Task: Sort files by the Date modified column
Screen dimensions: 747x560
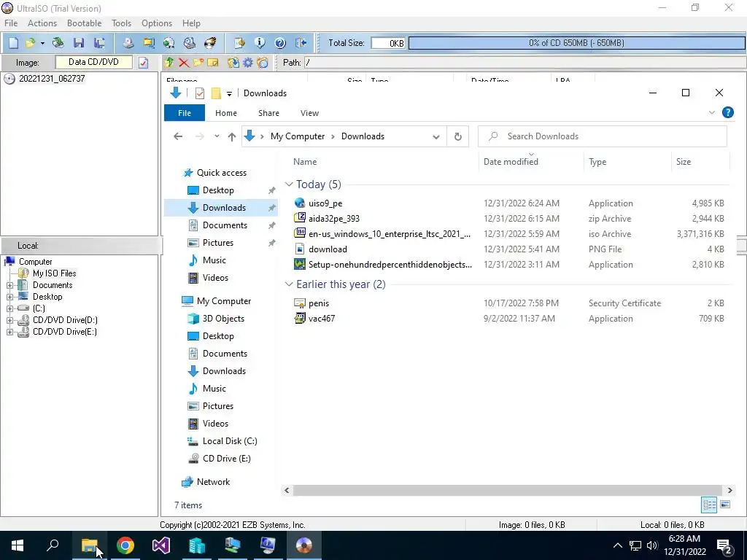Action: [511, 161]
